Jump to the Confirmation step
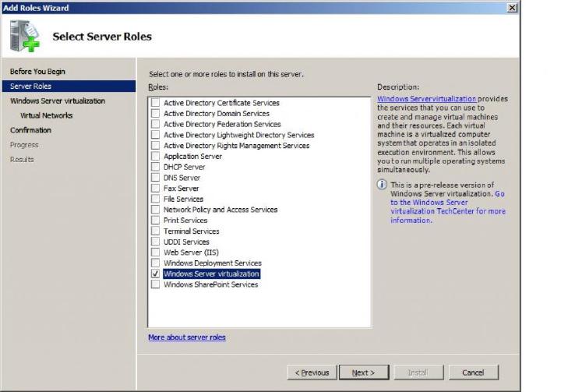The width and height of the screenshot is (561, 392). [x=30, y=130]
